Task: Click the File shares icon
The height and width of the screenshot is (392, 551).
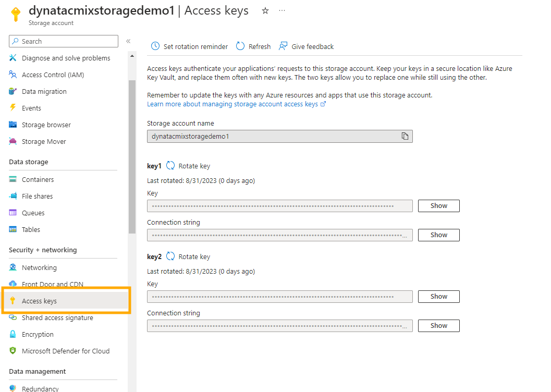Action: [x=13, y=195]
